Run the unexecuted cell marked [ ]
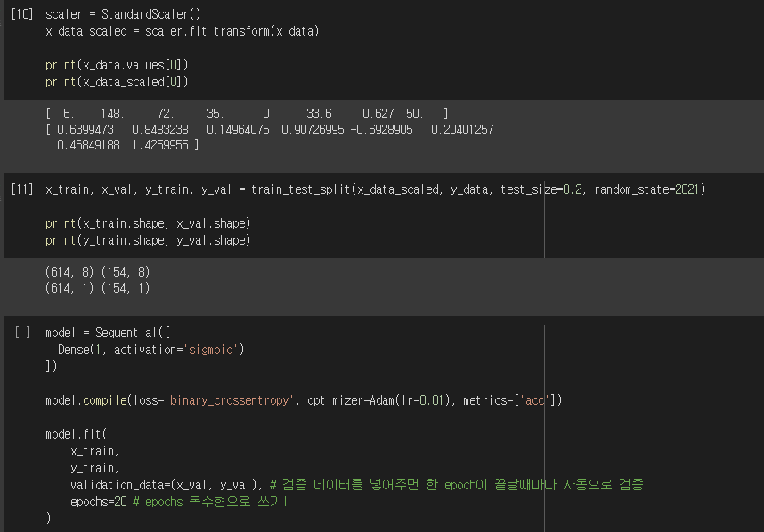This screenshot has height=532, width=764. 22,333
